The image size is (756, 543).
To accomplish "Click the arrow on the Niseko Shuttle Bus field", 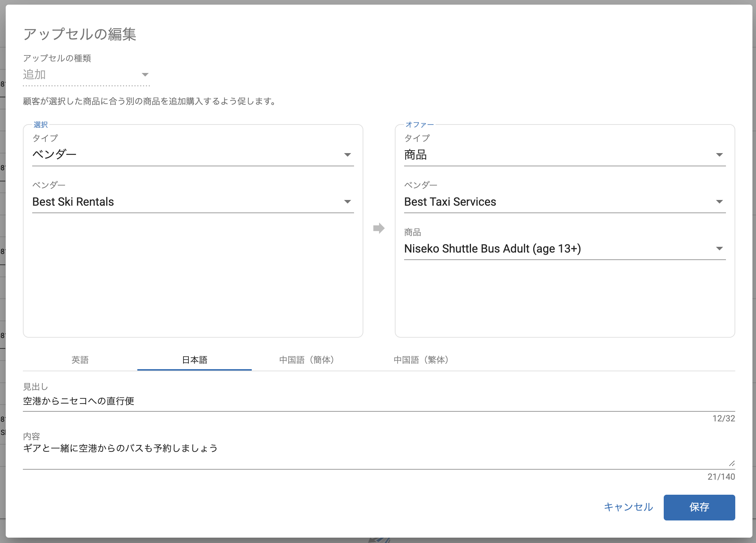I will [720, 249].
